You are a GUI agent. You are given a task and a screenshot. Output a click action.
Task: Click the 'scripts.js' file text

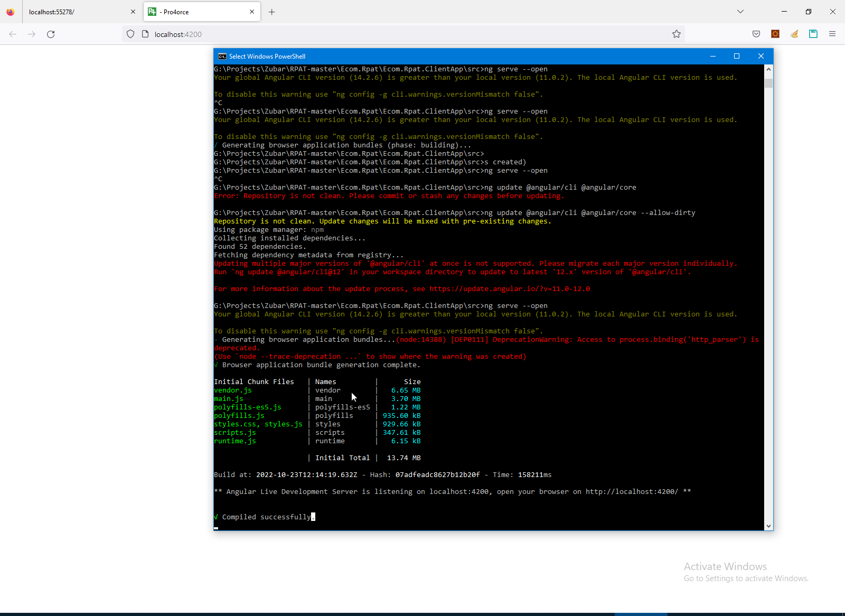point(235,433)
